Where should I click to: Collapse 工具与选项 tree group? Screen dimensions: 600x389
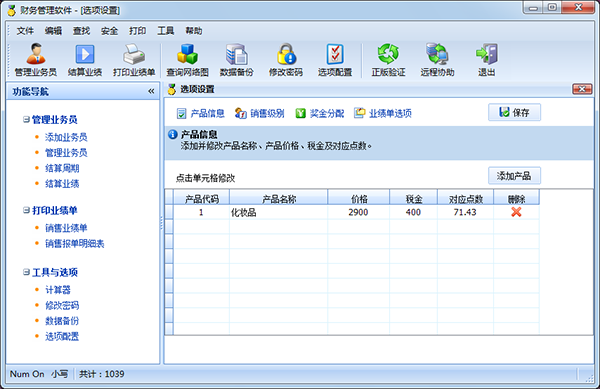point(26,272)
